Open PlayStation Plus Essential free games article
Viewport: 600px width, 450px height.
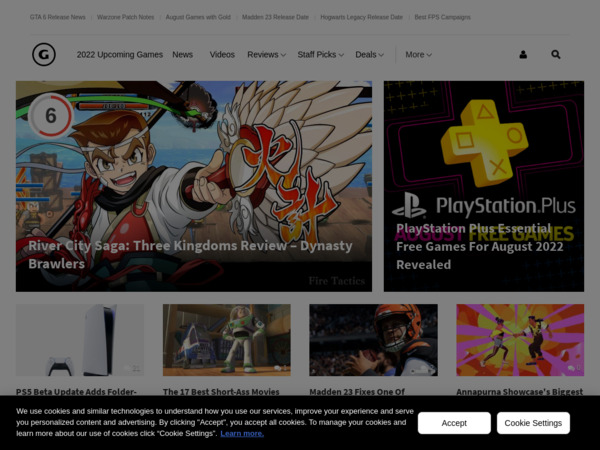coord(479,246)
